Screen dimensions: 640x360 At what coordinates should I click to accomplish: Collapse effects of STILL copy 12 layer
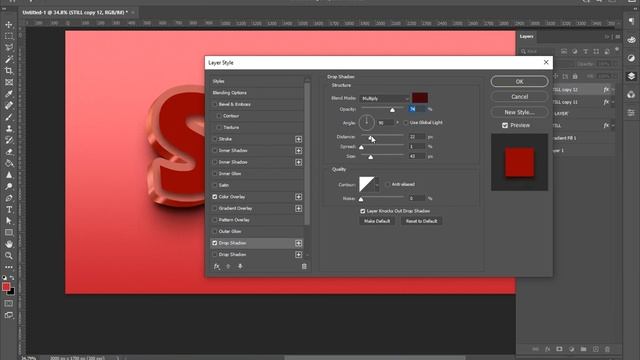point(613,89)
